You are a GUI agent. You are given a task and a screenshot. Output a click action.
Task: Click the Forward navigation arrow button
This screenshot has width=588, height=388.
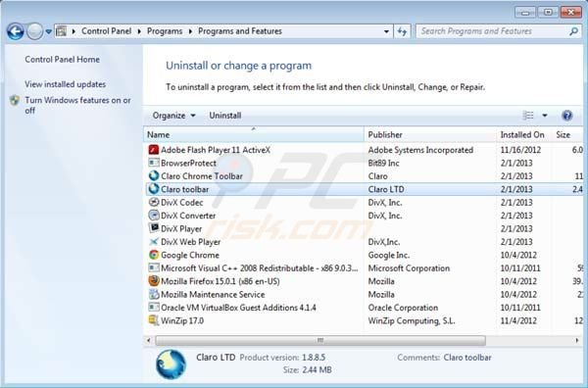tap(34, 31)
